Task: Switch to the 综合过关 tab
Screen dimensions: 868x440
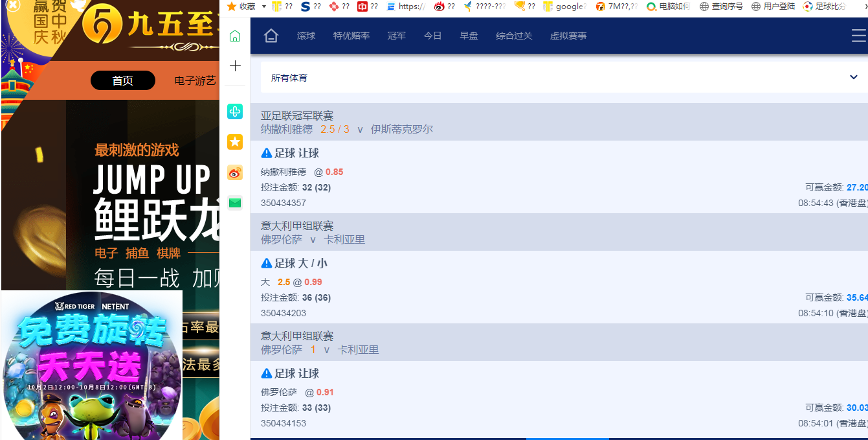Action: tap(514, 36)
